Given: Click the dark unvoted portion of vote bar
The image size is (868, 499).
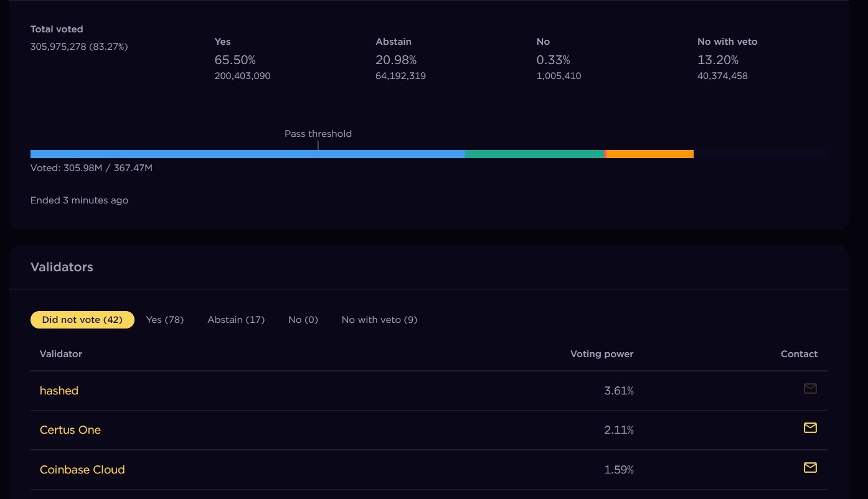Looking at the screenshot, I should pos(760,154).
